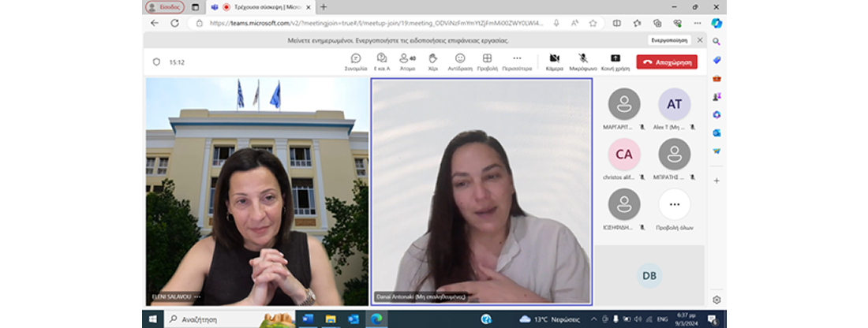Start sharing with Κοινή χρήση
Viewport: 868px width, 328px height.
pos(615,62)
